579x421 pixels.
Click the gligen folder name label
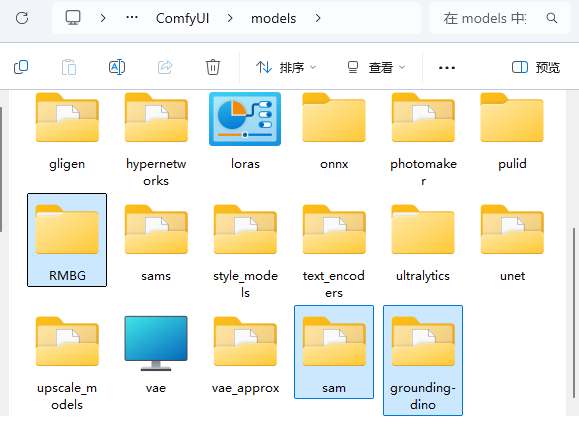pyautogui.click(x=67, y=164)
